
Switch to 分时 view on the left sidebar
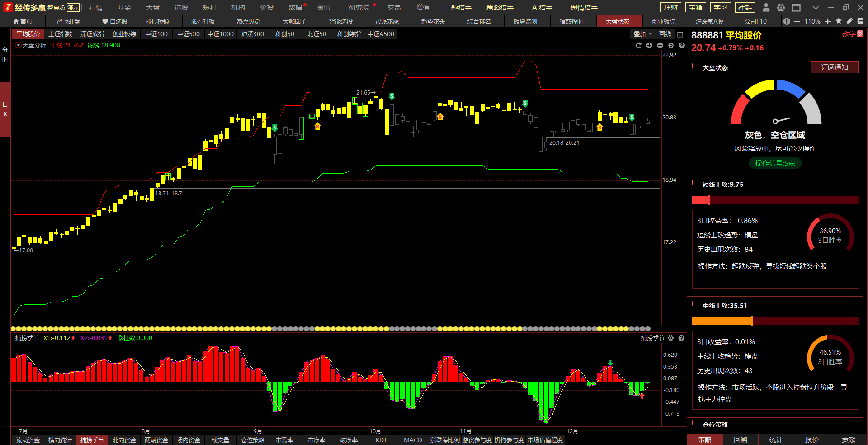coord(5,55)
